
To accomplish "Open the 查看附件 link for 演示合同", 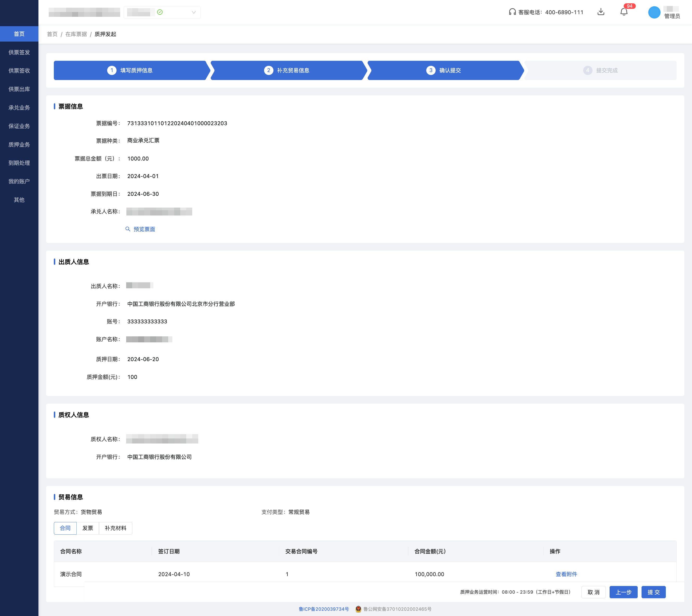I will [566, 574].
